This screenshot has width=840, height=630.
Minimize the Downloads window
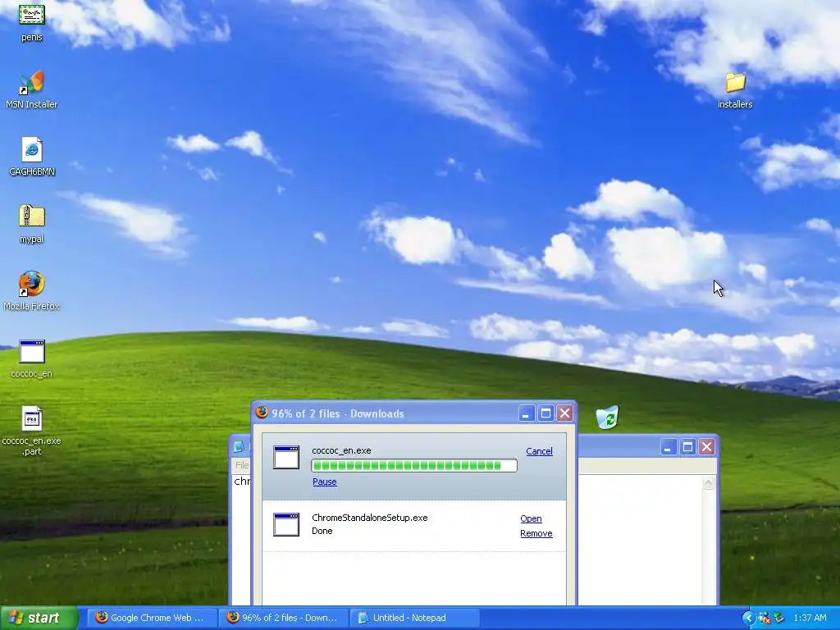click(526, 413)
